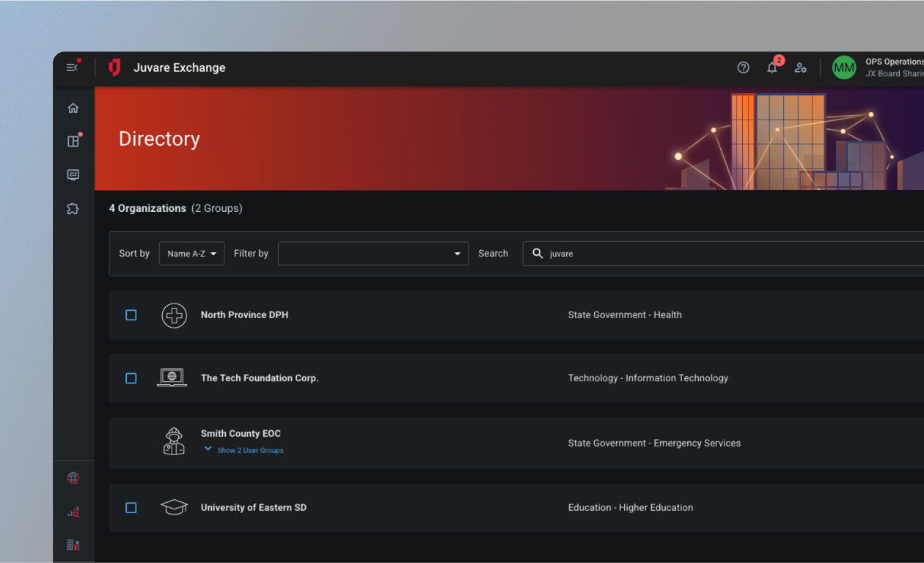Open the Name A-Z sort dropdown
924x563 pixels.
(x=191, y=254)
